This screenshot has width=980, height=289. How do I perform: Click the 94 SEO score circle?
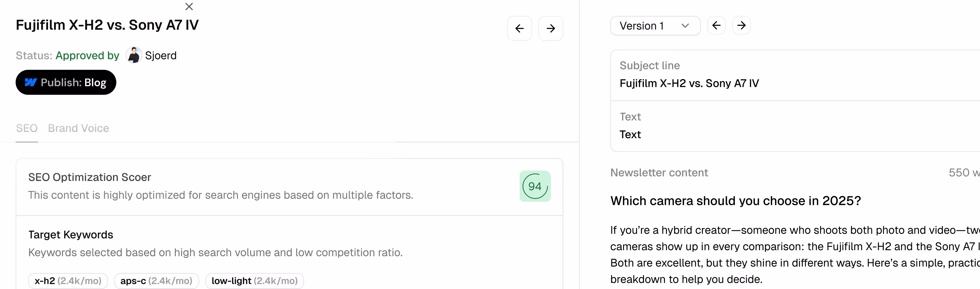pos(535,186)
